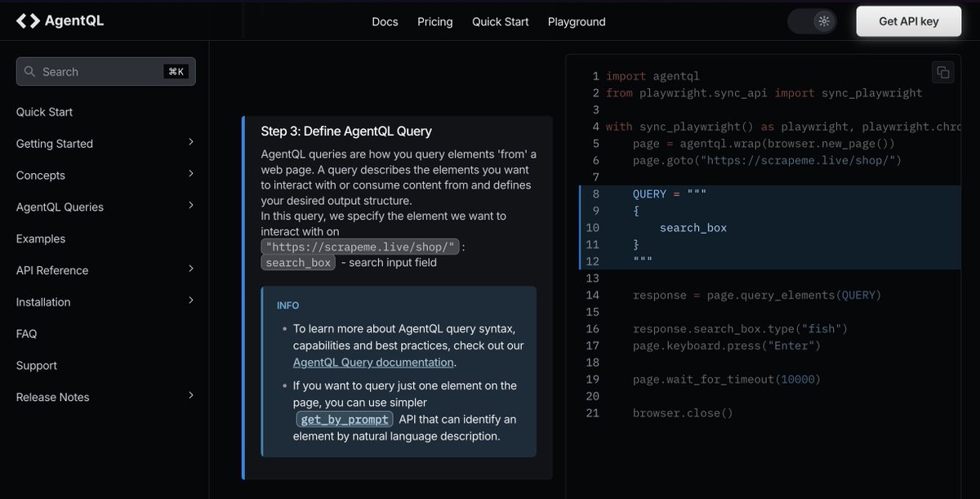Click the page.wait_for_timeout(10000) line
Viewport: 980px width, 499px height.
(727, 379)
